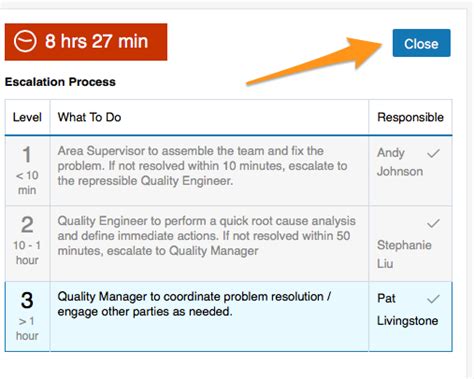The image size is (474, 379).
Task: Click Area Supervisor instruction text
Action: [x=202, y=166]
